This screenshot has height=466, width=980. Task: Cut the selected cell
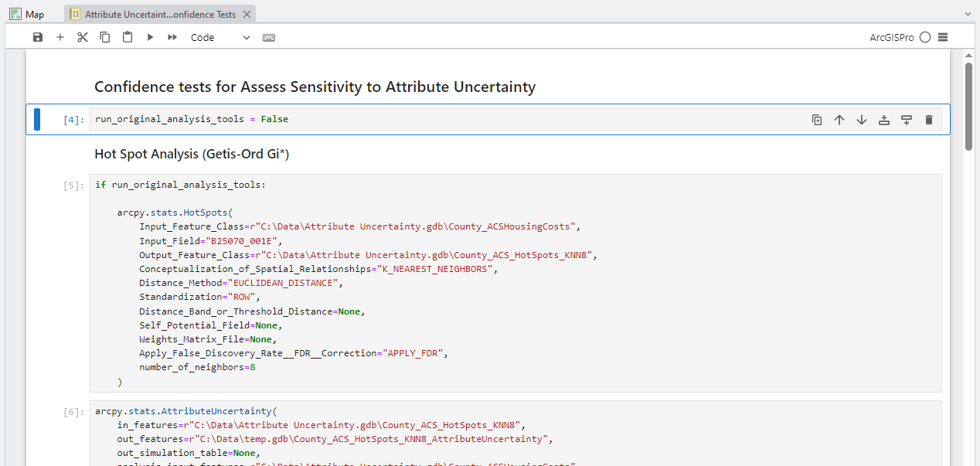pyautogui.click(x=82, y=36)
